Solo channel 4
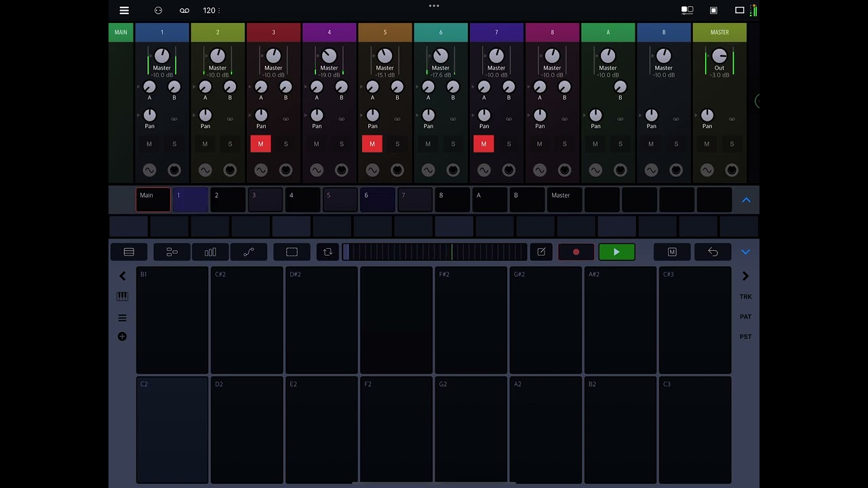 [x=341, y=144]
